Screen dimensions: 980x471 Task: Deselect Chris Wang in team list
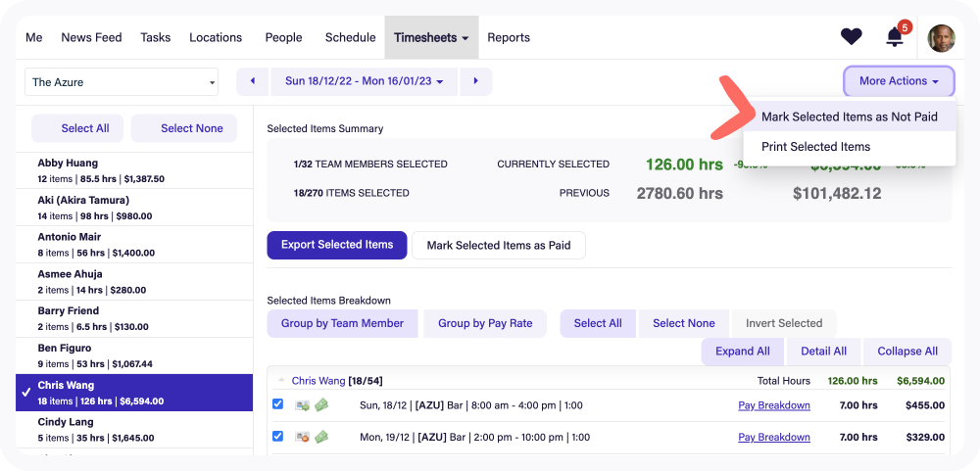[x=134, y=393]
